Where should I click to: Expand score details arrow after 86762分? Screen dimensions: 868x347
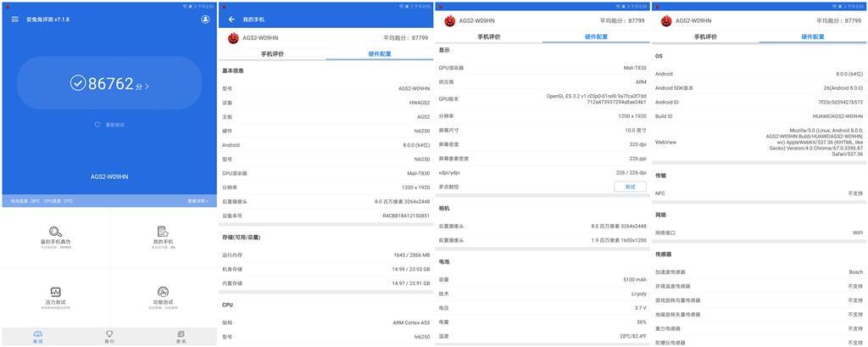[x=147, y=86]
